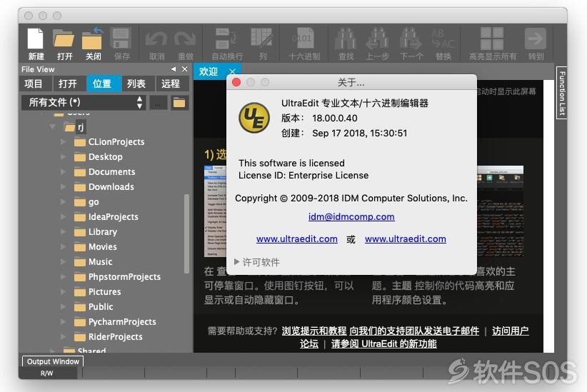Switch to the 打开 File View tab
Screen dimensions: 587x392
click(68, 84)
